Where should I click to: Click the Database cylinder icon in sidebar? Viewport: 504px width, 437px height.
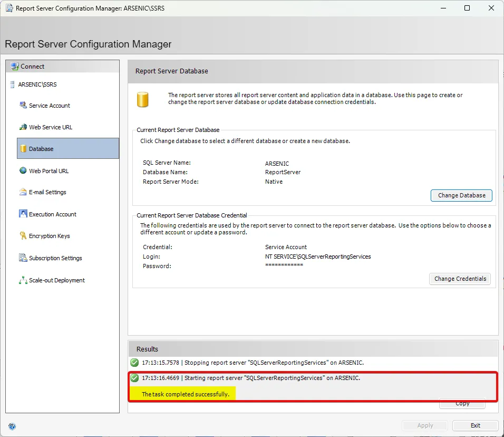[23, 149]
